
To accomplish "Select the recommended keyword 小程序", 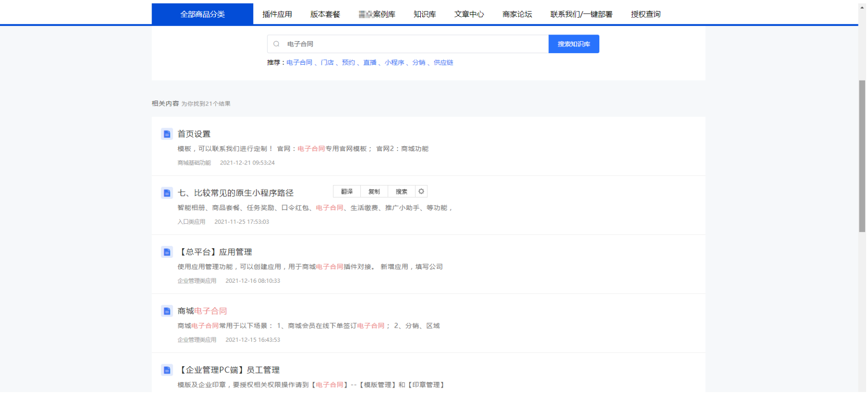I will [x=394, y=63].
